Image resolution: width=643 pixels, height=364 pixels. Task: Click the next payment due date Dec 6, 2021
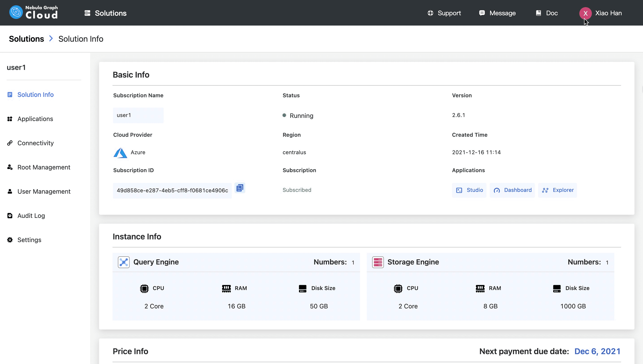597,351
